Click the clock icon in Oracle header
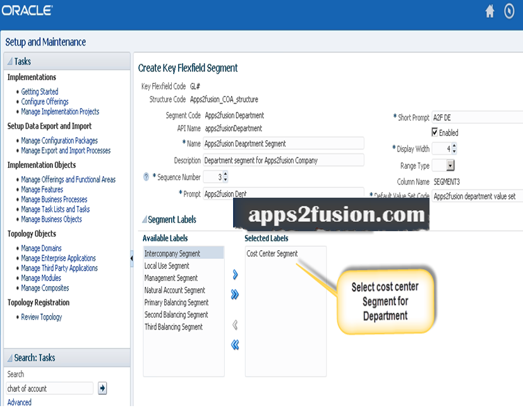This screenshot has width=523, height=420. tap(509, 11)
